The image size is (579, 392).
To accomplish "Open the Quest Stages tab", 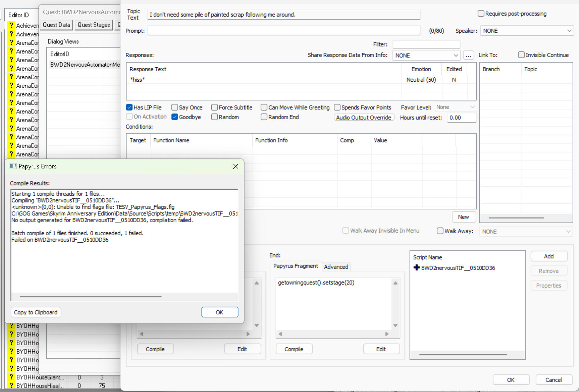I will (94, 25).
